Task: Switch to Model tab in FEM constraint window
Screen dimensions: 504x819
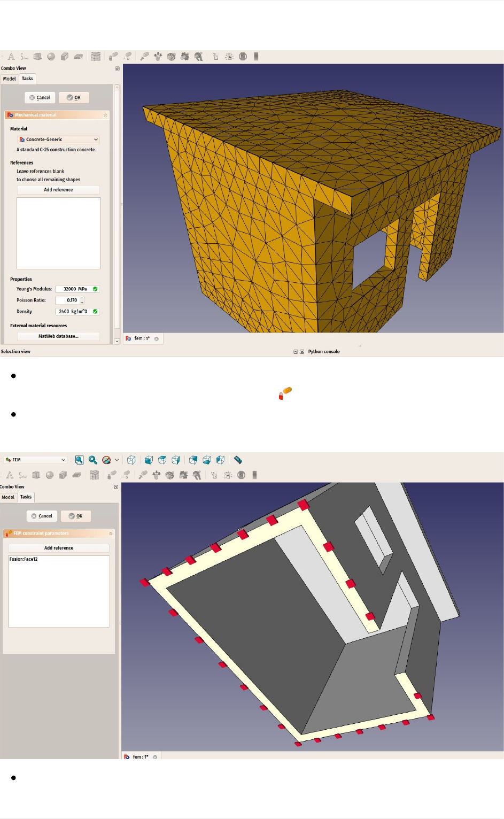Action: [x=8, y=497]
